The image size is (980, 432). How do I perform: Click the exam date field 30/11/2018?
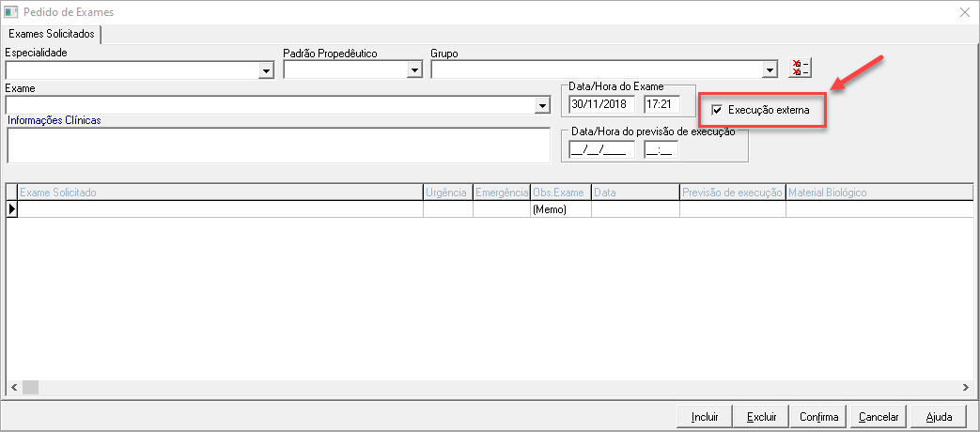602,105
